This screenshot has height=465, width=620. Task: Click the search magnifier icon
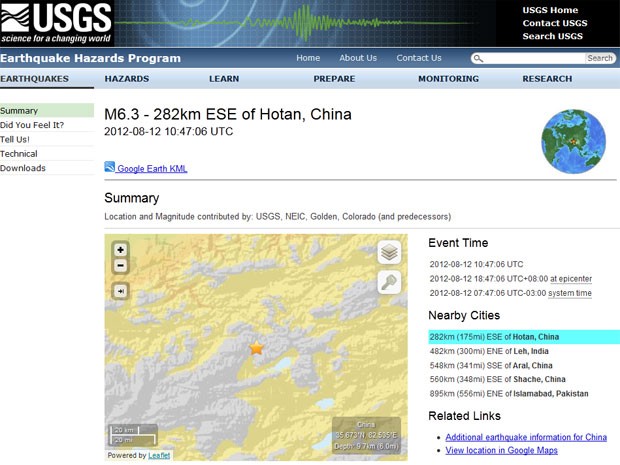tap(478, 59)
